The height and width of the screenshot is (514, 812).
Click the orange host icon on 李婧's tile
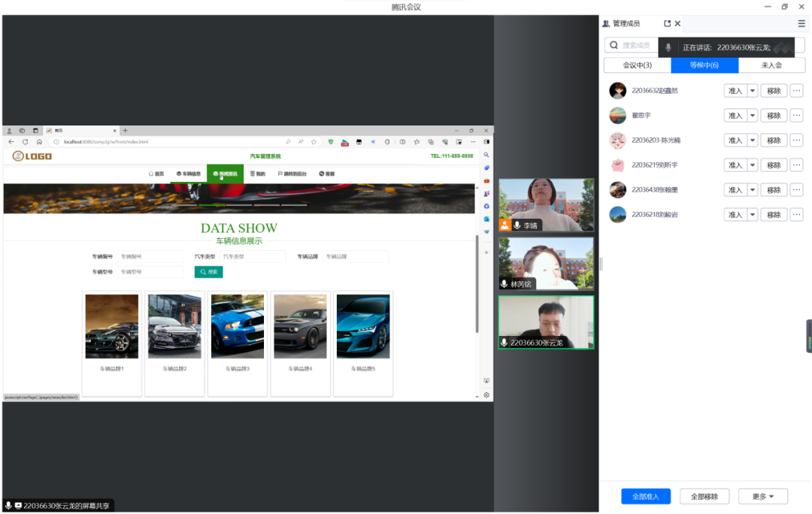click(504, 225)
